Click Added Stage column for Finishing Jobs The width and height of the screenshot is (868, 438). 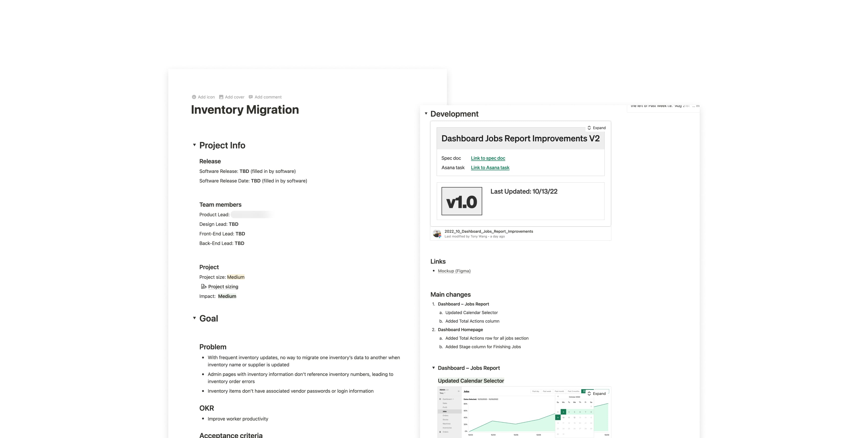pos(483,347)
